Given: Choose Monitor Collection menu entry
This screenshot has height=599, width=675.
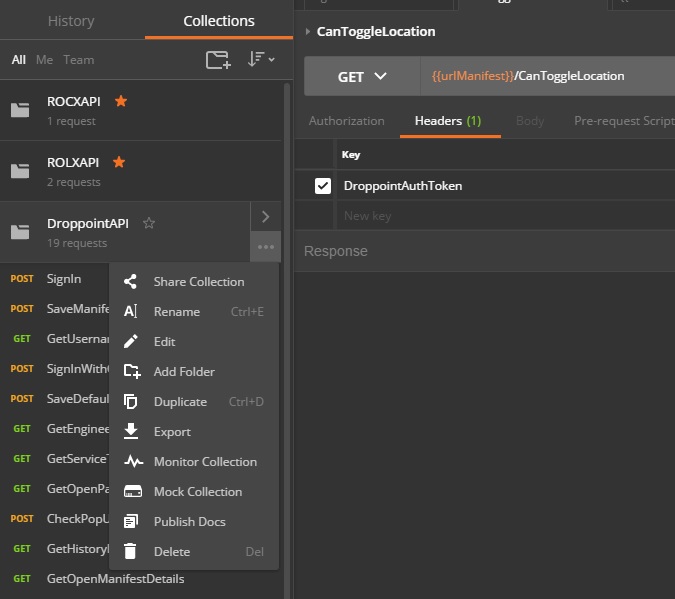Looking at the screenshot, I should pos(194,462).
